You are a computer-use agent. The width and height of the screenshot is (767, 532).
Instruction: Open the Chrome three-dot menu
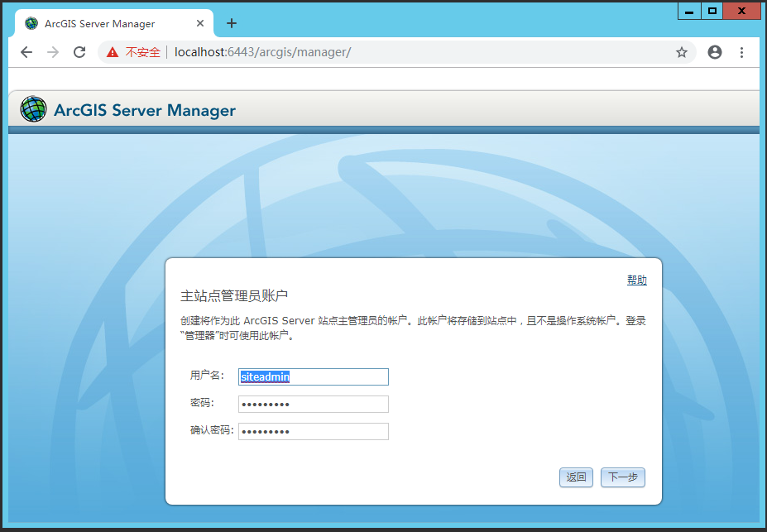[x=741, y=52]
